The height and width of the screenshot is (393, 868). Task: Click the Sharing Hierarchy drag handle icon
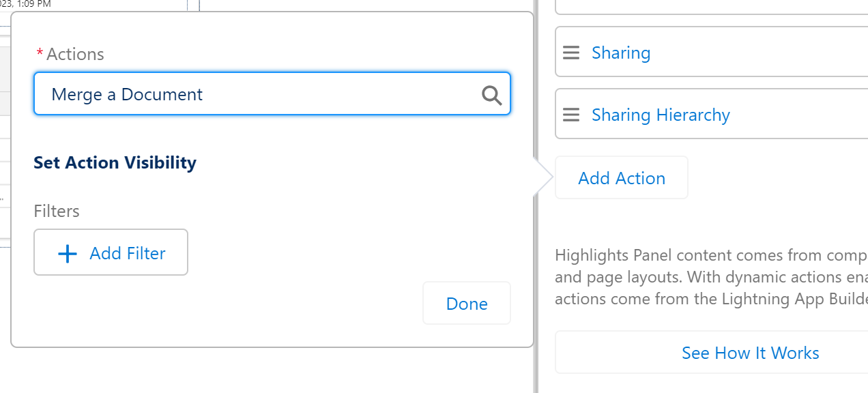(571, 115)
